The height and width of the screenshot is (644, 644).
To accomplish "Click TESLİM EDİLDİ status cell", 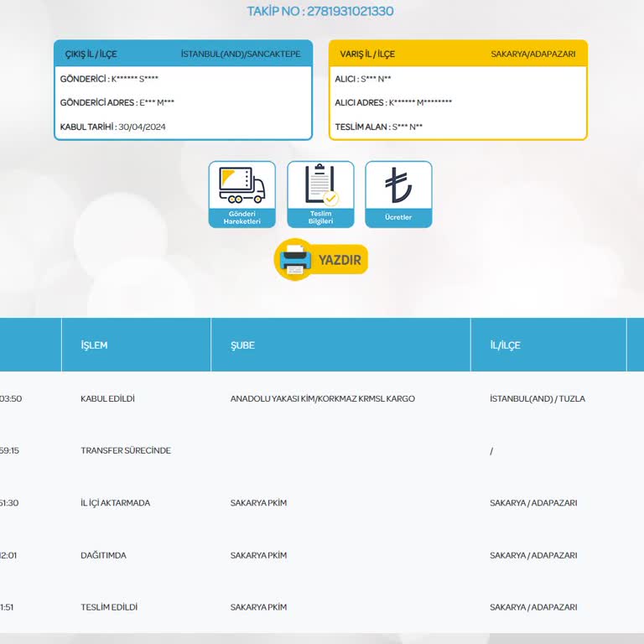I will pyautogui.click(x=109, y=607).
